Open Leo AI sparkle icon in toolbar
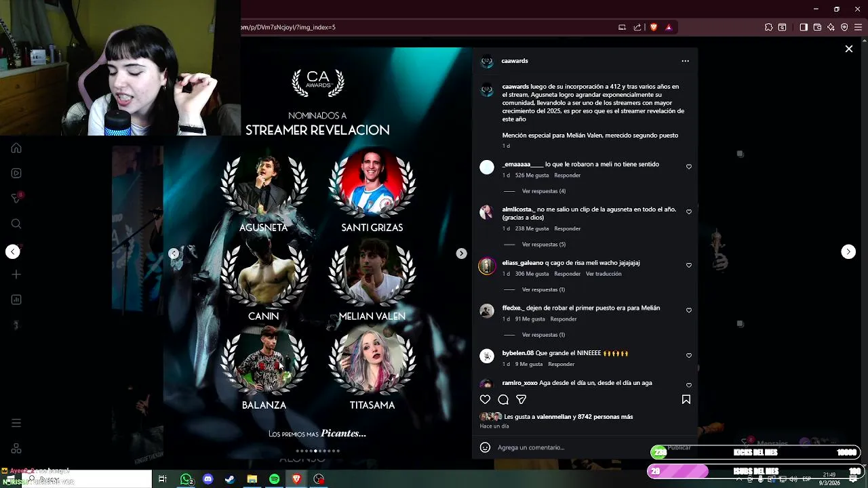The height and width of the screenshot is (488, 868). (x=831, y=27)
